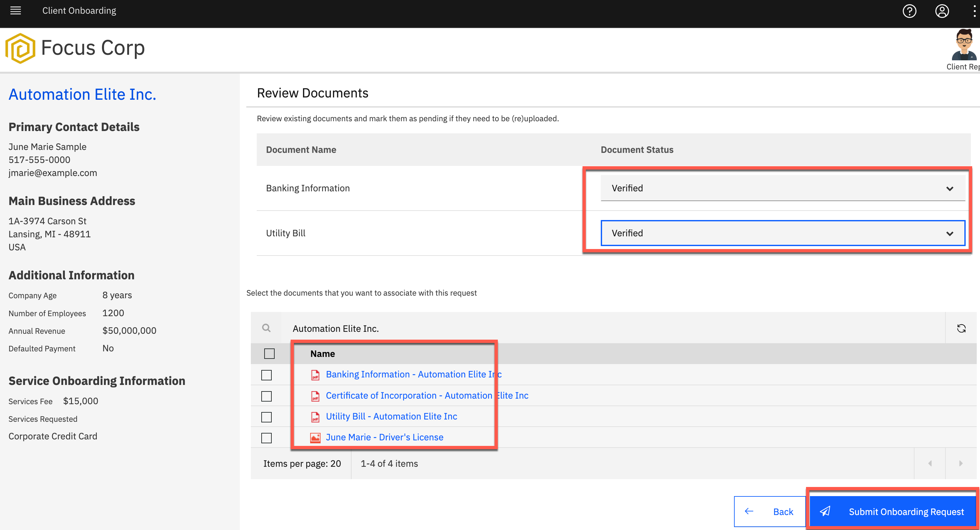This screenshot has height=530, width=980.
Task: Click Services Fee value $15,000
Action: point(81,401)
